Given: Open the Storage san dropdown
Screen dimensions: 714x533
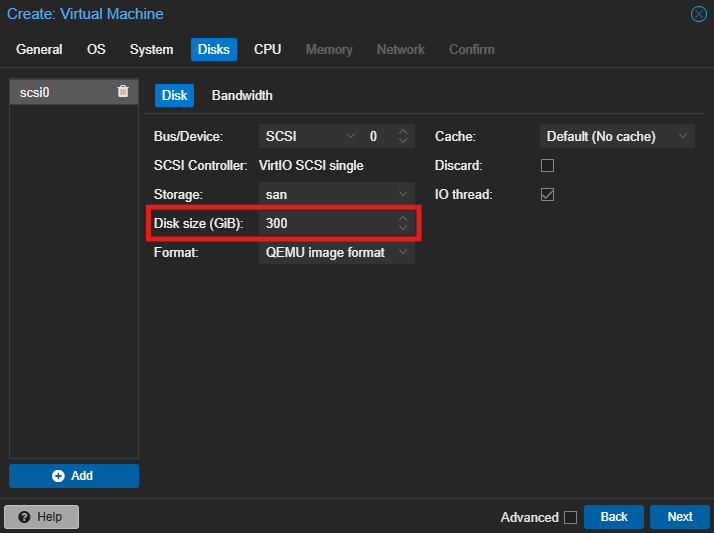Looking at the screenshot, I should 403,194.
